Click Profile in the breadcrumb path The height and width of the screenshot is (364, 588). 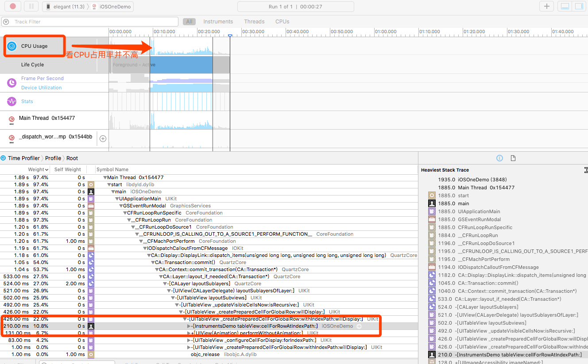[x=53, y=158]
